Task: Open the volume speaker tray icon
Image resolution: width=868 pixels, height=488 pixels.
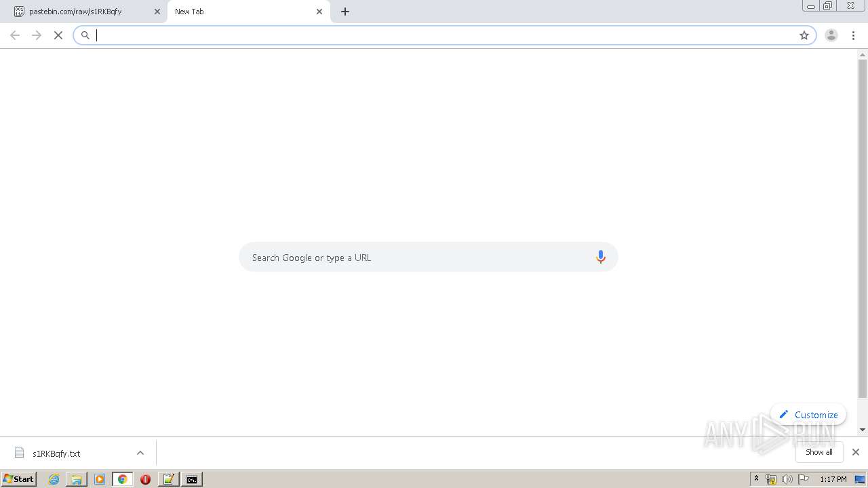Action: (787, 479)
